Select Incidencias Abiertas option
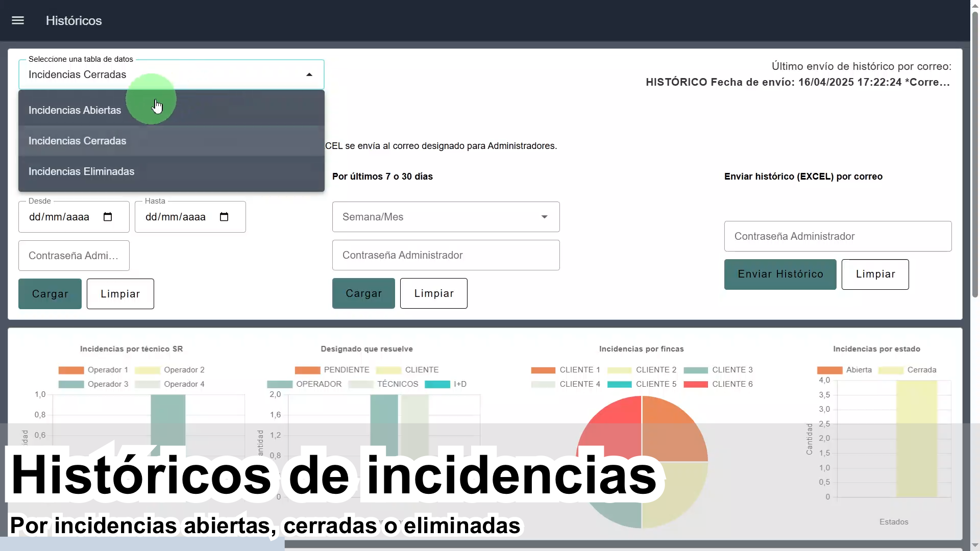 tap(75, 110)
